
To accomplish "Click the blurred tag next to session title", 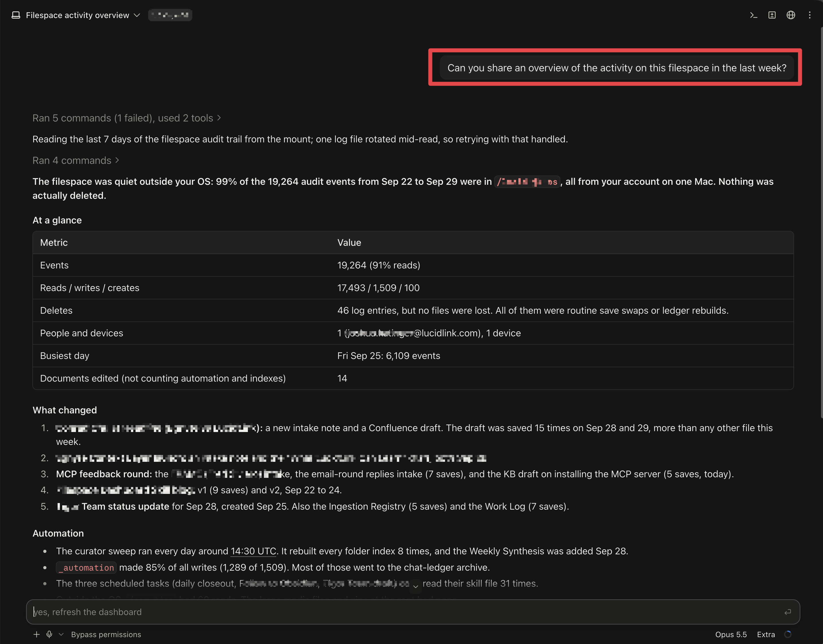I will [170, 15].
